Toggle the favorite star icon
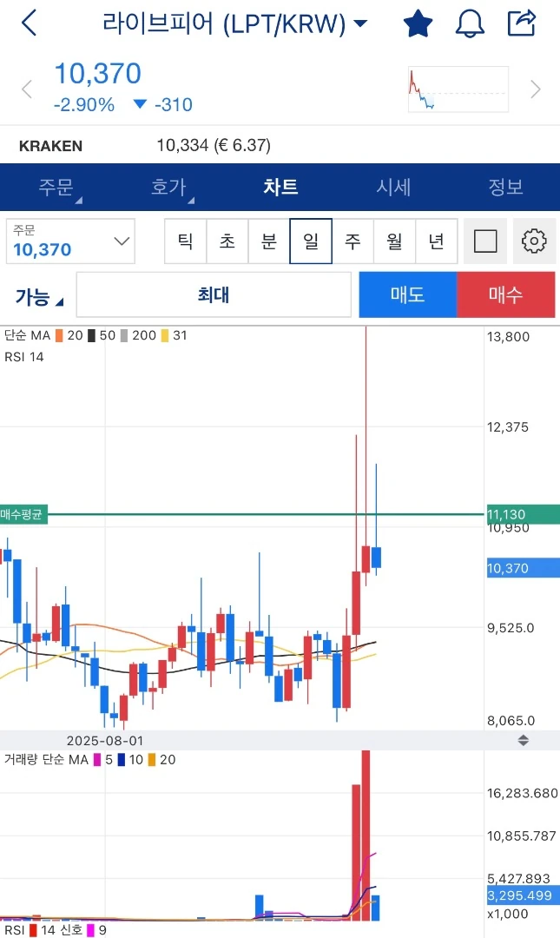 click(x=418, y=23)
